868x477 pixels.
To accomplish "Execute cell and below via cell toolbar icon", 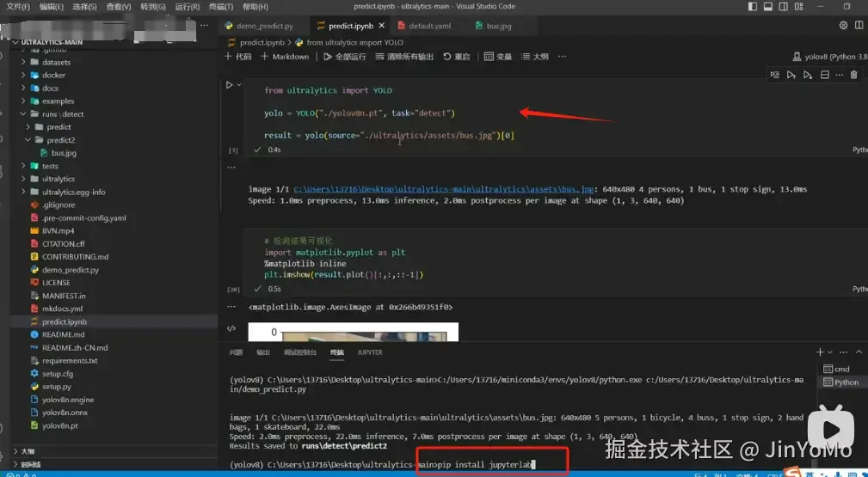I will click(808, 75).
